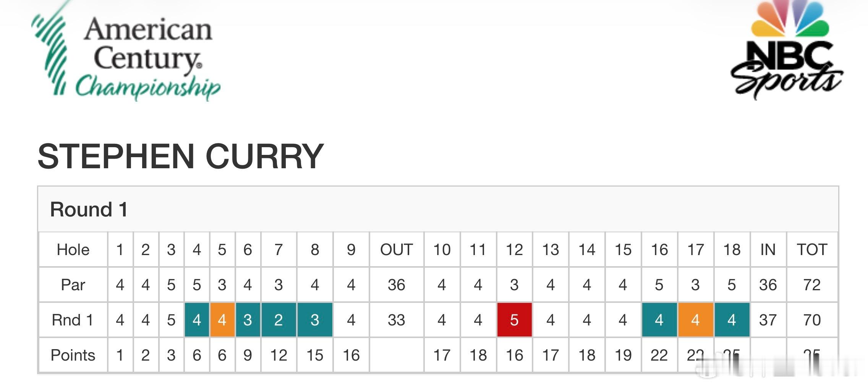The width and height of the screenshot is (868, 387).
Task: Select the teal hole 7 score of 2
Action: pos(279,320)
